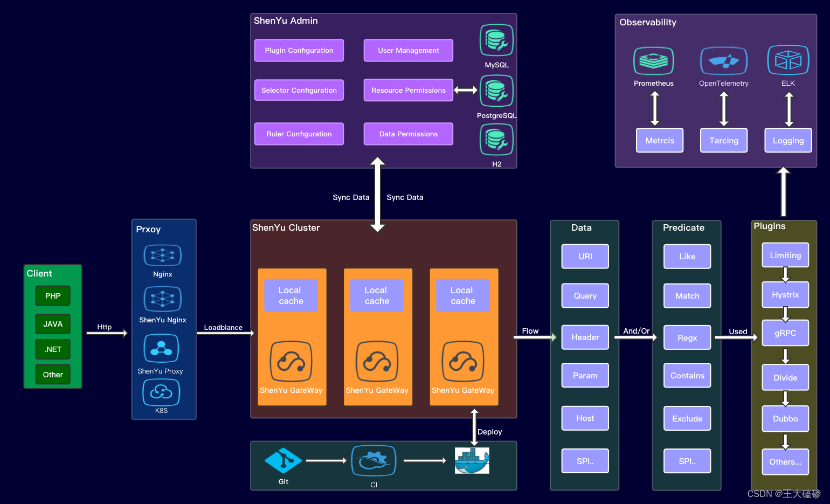The image size is (830, 504).
Task: Click the Dubbo plugin box
Action: pyautogui.click(x=785, y=418)
